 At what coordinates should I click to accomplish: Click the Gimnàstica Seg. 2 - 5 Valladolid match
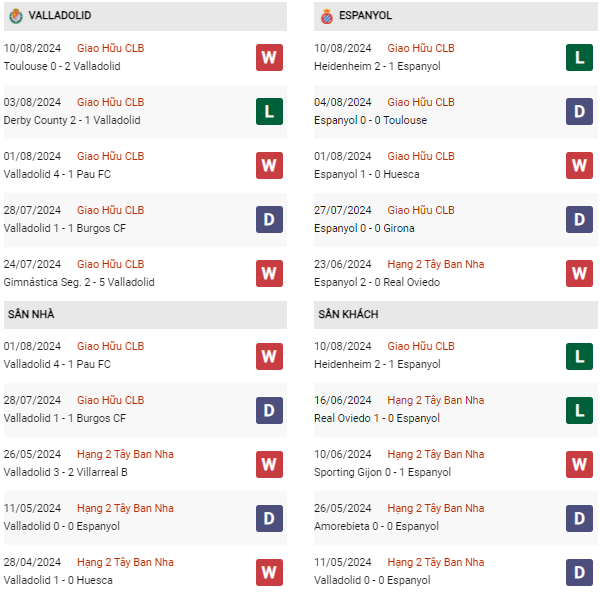(79, 282)
